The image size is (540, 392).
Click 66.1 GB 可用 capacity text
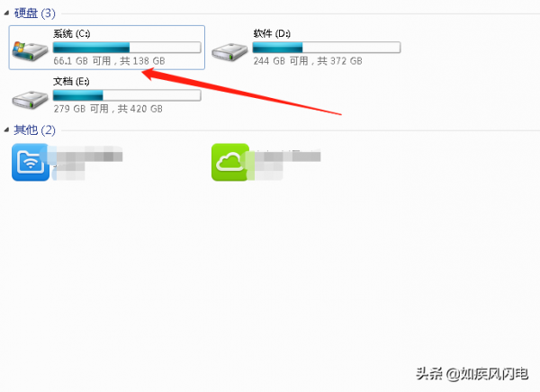click(109, 61)
